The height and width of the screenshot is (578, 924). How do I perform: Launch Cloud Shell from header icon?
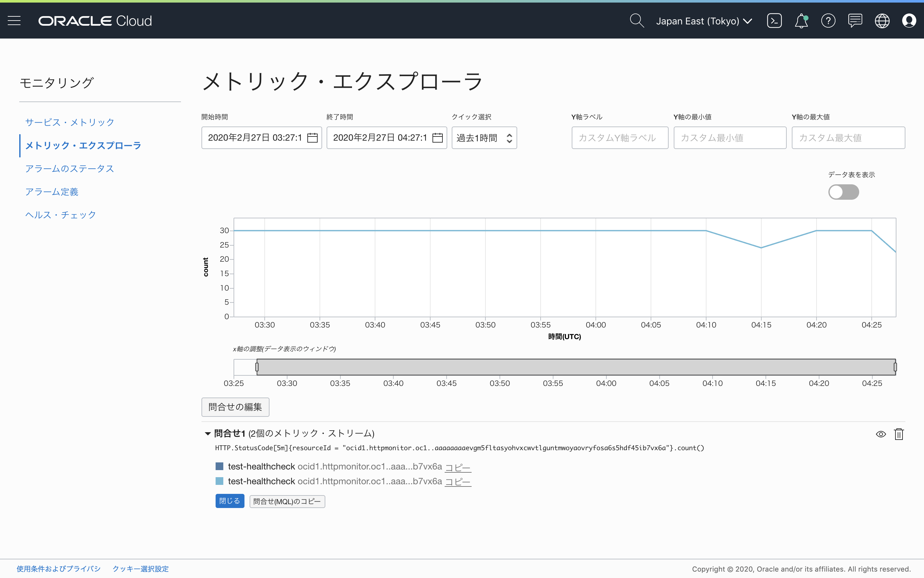(774, 21)
